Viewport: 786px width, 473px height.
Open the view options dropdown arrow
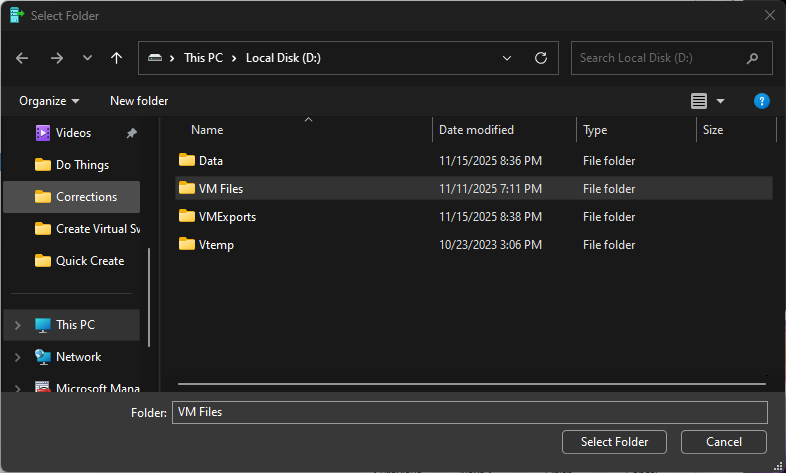click(x=720, y=101)
